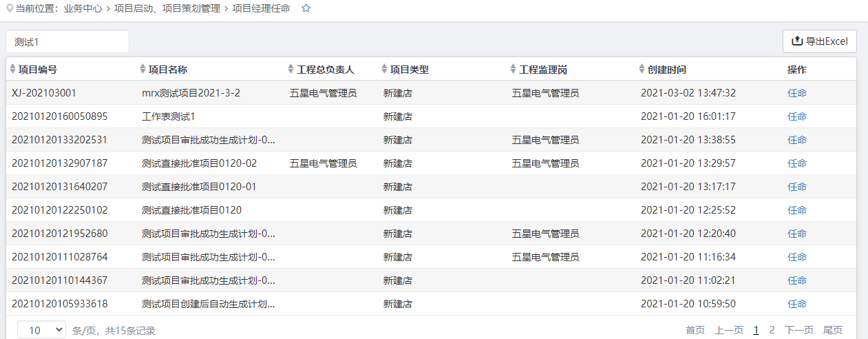The width and height of the screenshot is (868, 339).
Task: Click 任命 for project 20210120160050895
Action: point(797,116)
